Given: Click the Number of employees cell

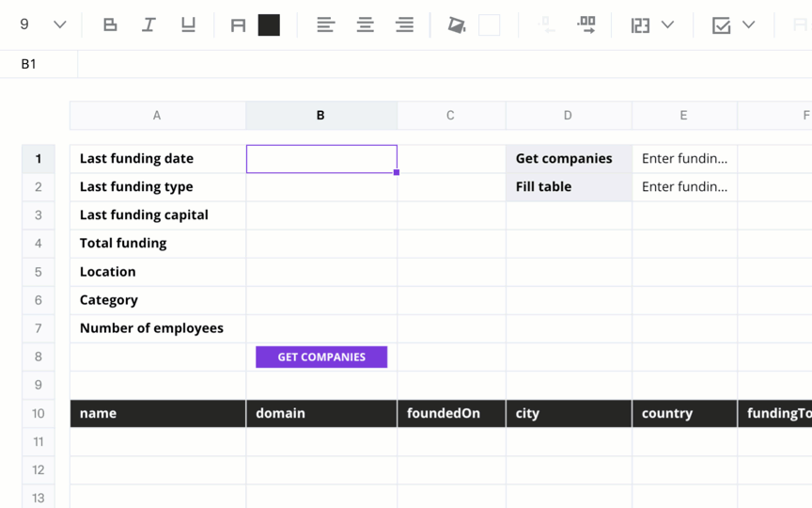Looking at the screenshot, I should pos(158,328).
